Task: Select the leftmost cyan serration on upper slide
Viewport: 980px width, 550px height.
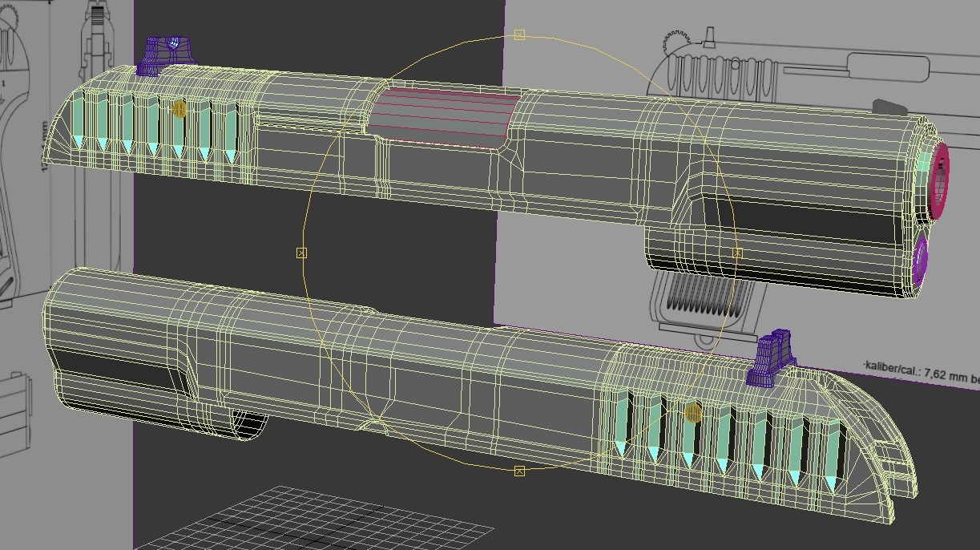Action: (79, 119)
